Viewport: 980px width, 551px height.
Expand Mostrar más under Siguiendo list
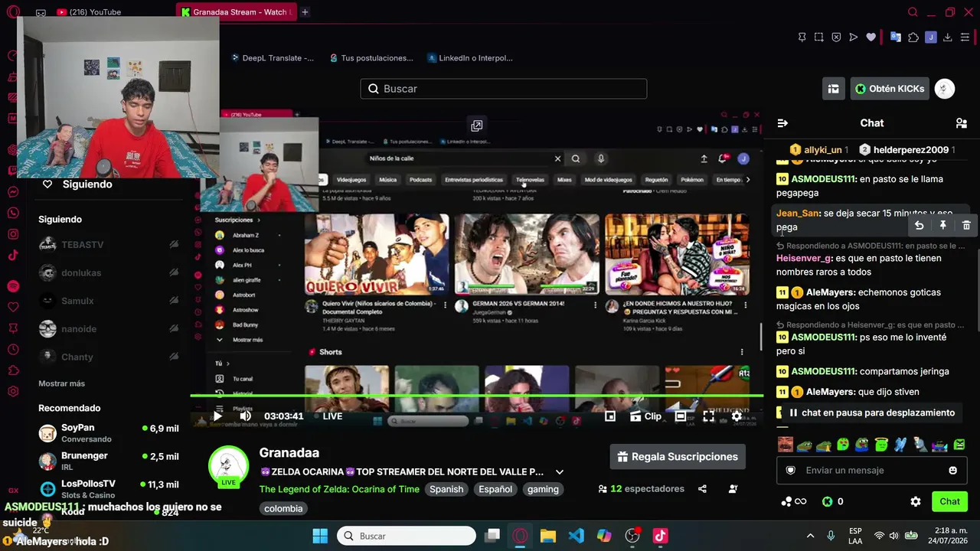click(x=62, y=383)
